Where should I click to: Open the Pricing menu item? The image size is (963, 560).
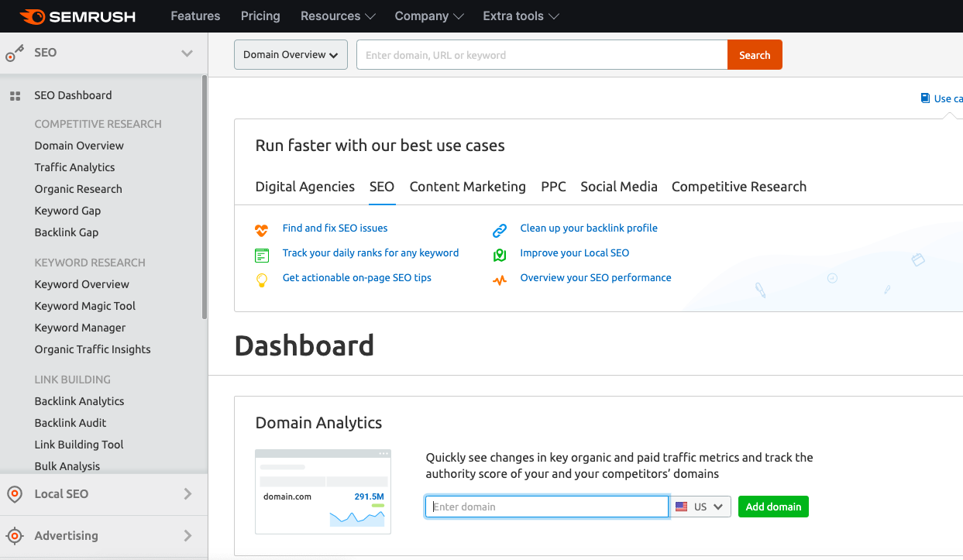260,15
